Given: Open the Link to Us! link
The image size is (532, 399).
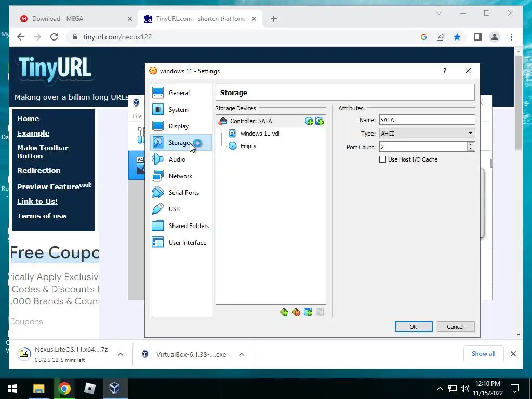Looking at the screenshot, I should [37, 201].
